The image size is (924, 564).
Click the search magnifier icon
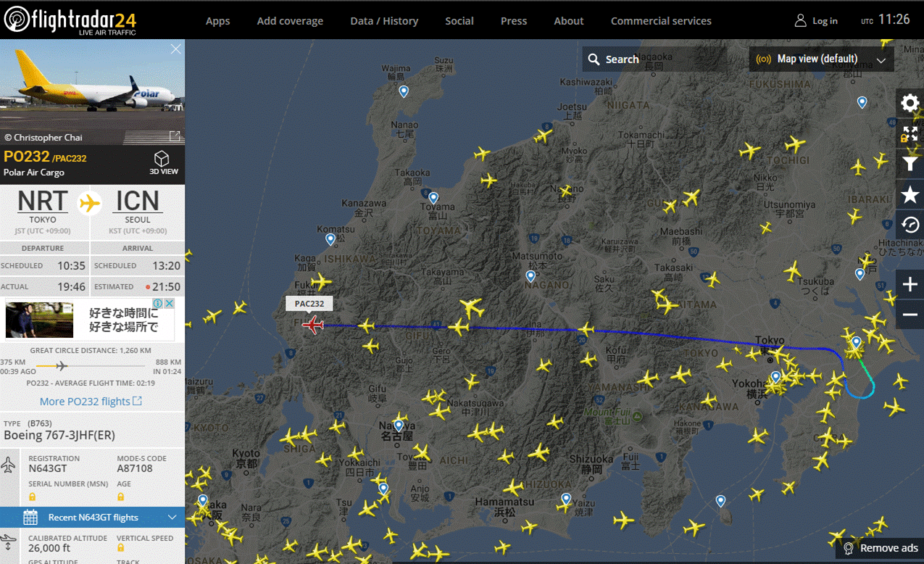(x=594, y=59)
